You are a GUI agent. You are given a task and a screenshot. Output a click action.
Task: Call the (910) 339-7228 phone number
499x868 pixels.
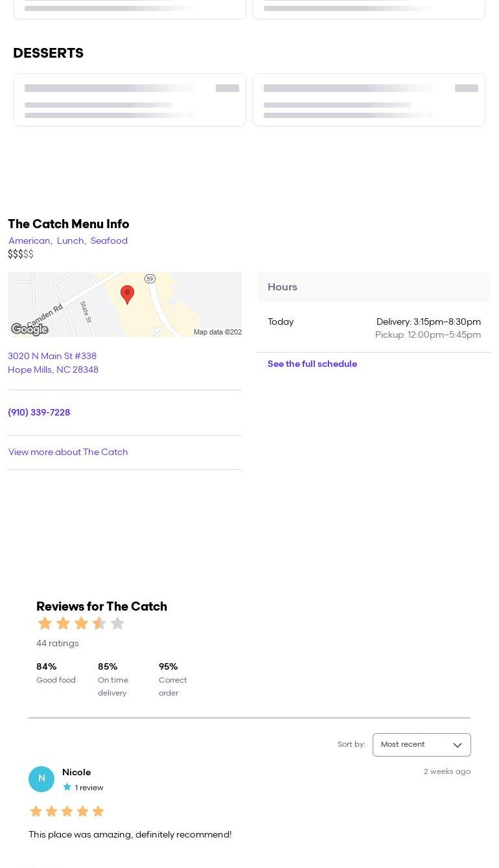coord(39,413)
